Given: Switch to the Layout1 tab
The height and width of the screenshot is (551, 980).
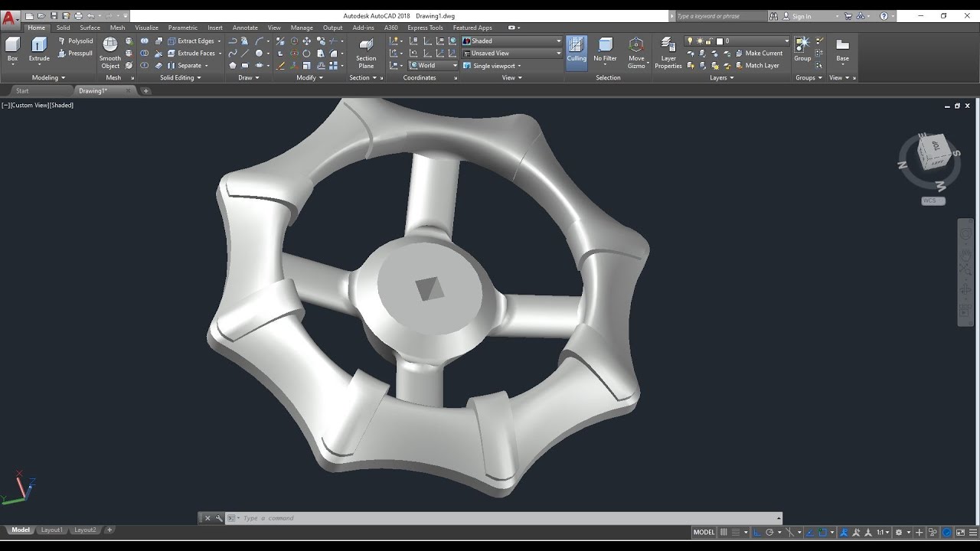Looking at the screenshot, I should pyautogui.click(x=51, y=530).
